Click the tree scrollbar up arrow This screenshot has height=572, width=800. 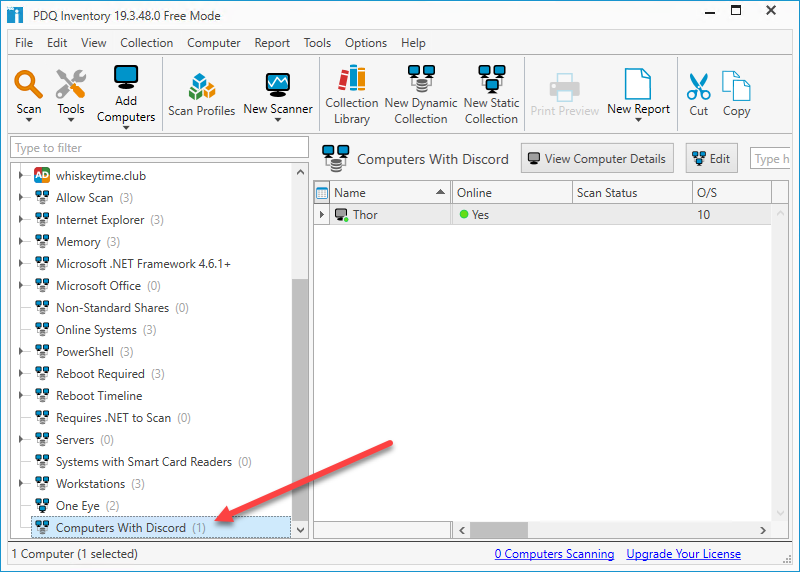click(x=301, y=172)
